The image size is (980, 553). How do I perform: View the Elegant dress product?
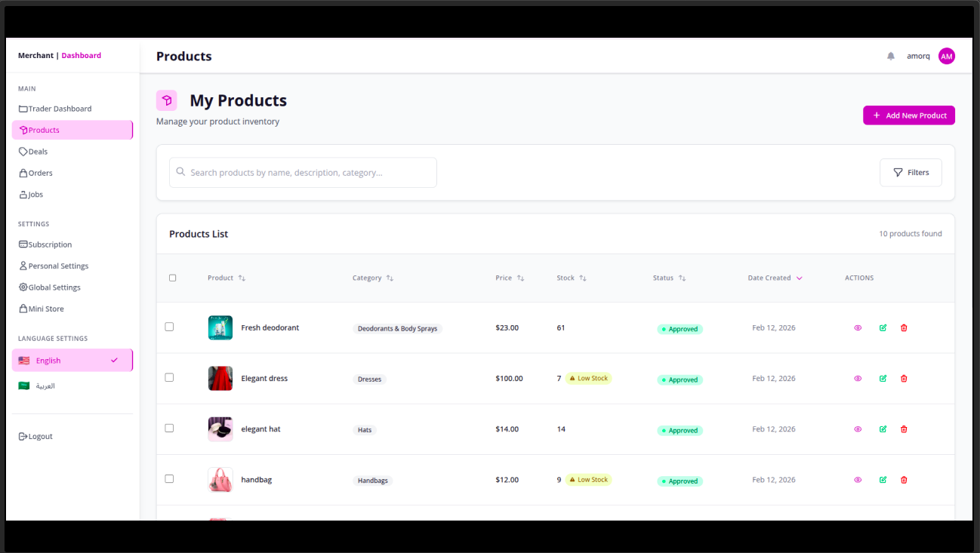click(x=858, y=378)
